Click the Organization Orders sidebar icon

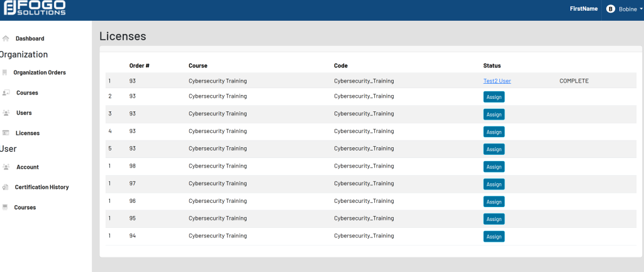[5, 72]
